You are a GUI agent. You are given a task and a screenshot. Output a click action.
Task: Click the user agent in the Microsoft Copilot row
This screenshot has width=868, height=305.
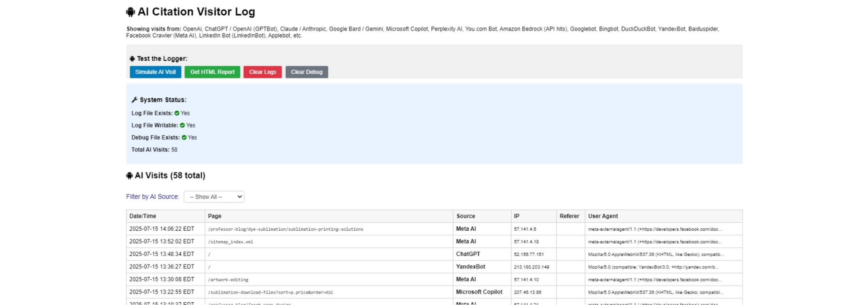(656, 292)
